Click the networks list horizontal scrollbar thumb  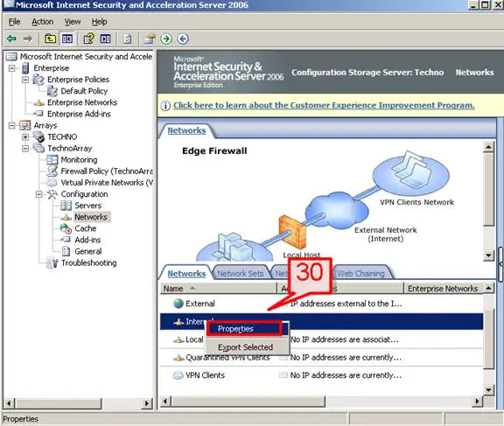coord(248,402)
